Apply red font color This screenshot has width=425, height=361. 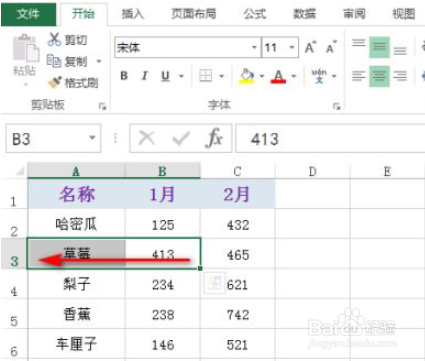pos(278,76)
